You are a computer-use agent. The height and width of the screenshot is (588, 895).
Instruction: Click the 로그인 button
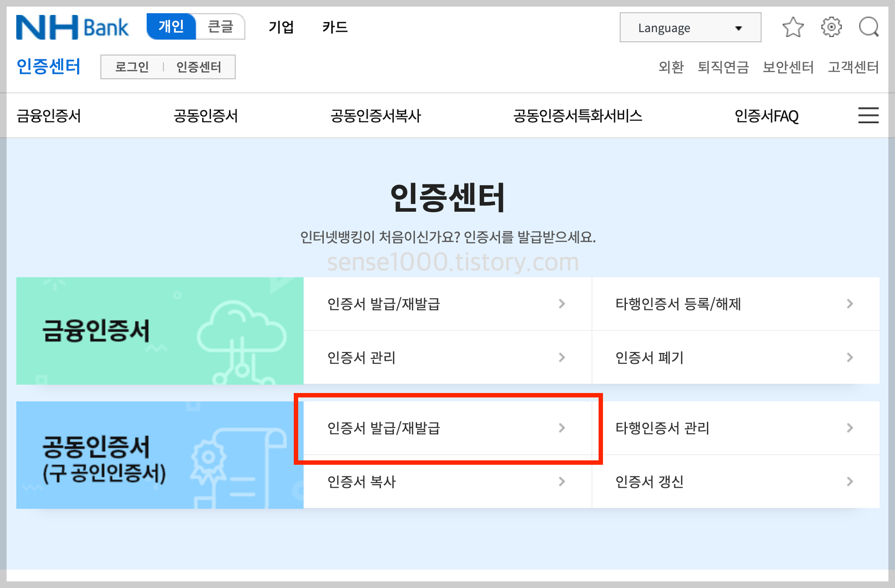132,67
